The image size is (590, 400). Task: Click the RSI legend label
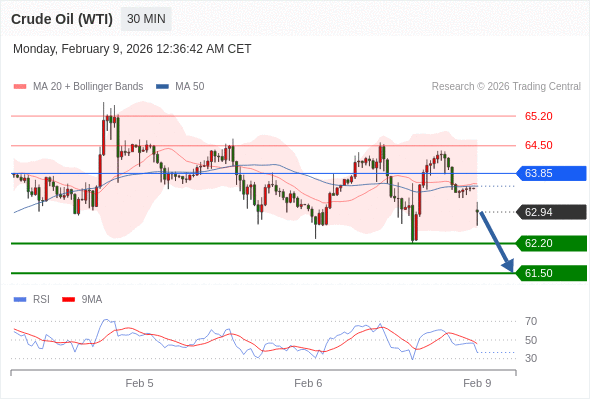(41, 300)
